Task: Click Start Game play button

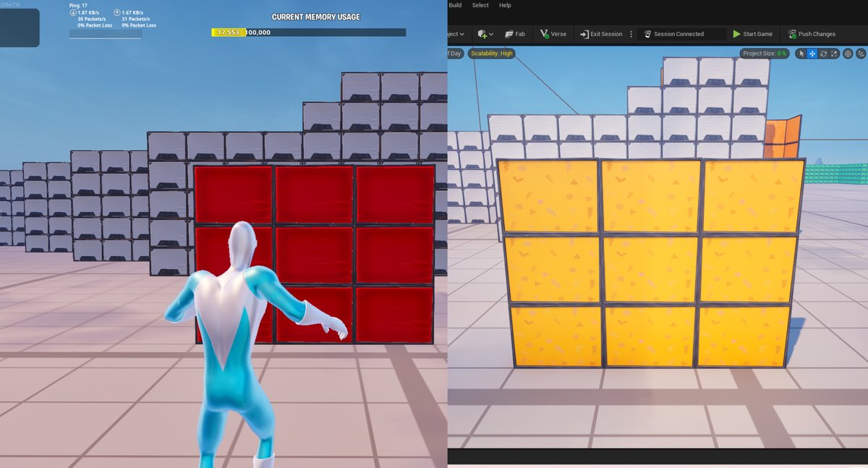Action: click(x=752, y=34)
